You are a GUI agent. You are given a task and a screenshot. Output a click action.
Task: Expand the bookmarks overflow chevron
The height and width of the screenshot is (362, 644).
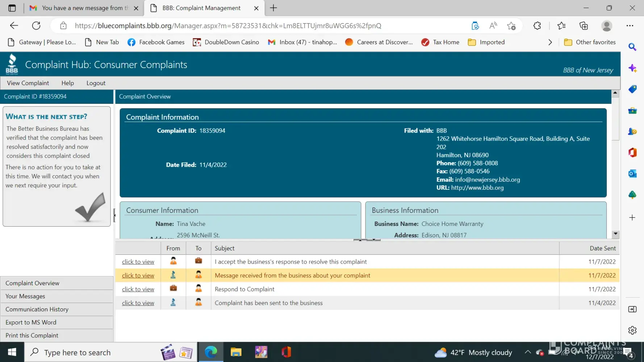click(550, 42)
